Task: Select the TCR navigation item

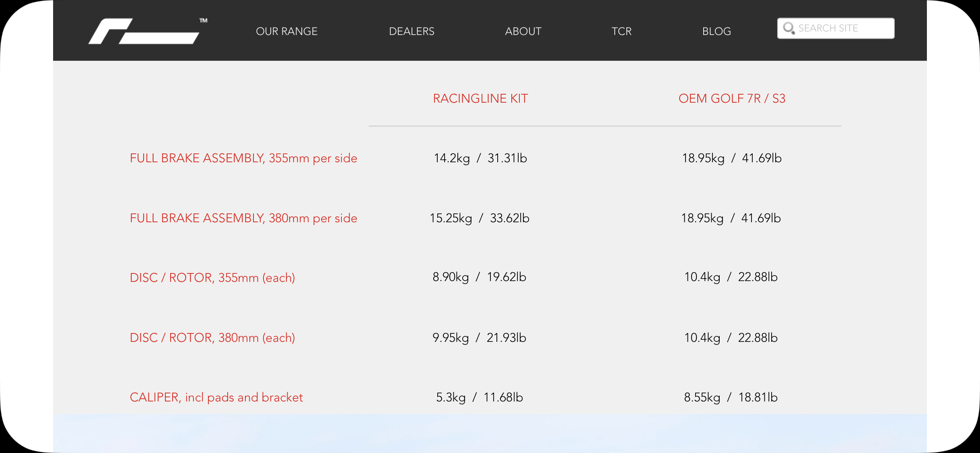Action: [x=621, y=31]
